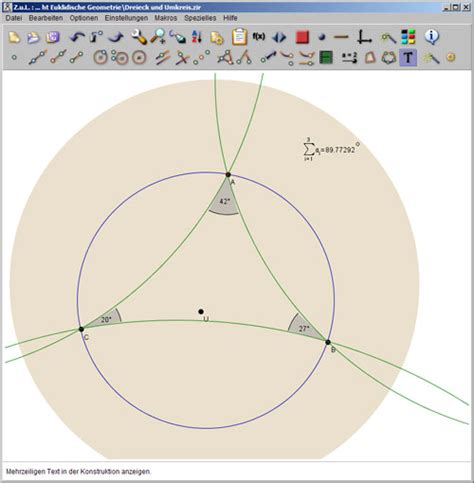Click the curved back arrow icon

tap(77, 37)
